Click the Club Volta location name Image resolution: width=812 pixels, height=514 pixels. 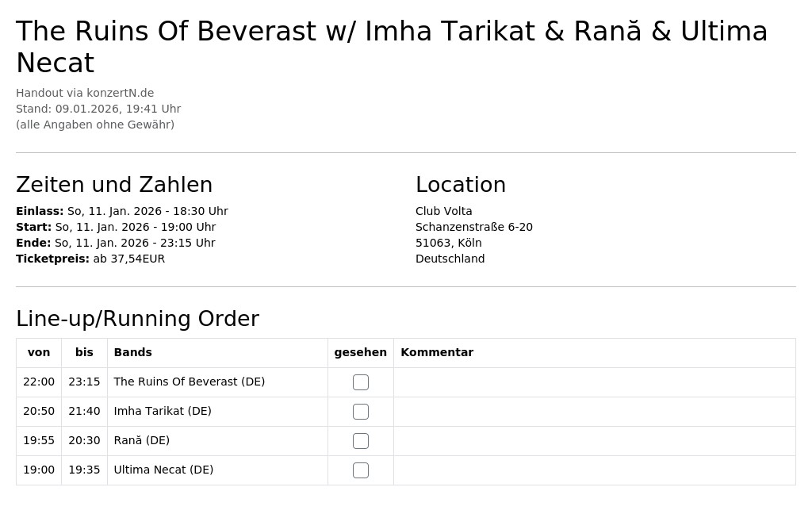[444, 211]
